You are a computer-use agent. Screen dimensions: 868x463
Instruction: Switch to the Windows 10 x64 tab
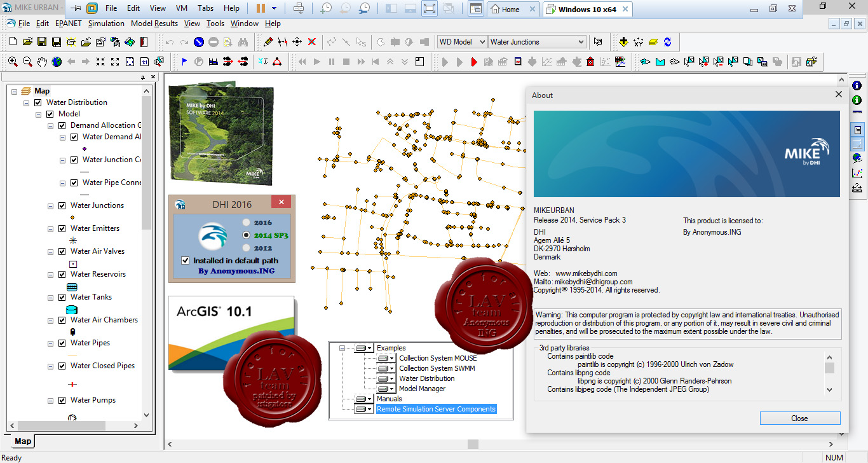point(589,9)
